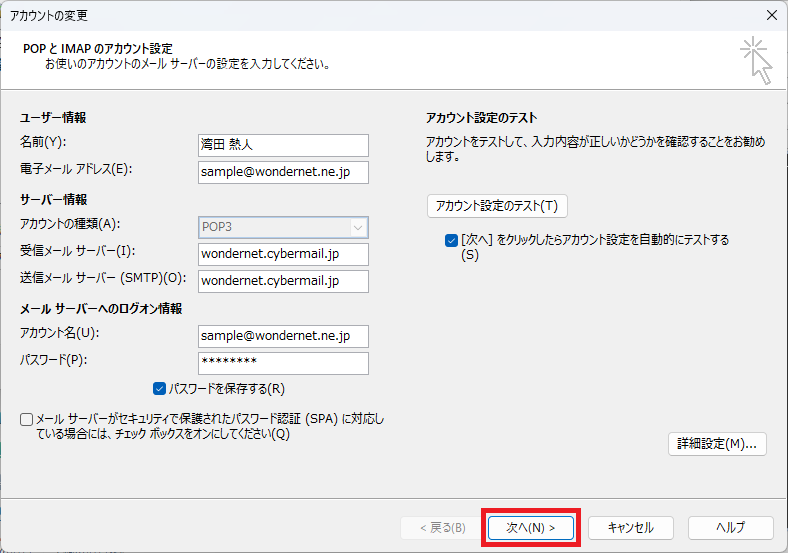Edit the 受信メール サーバー(I) field

coord(283,254)
